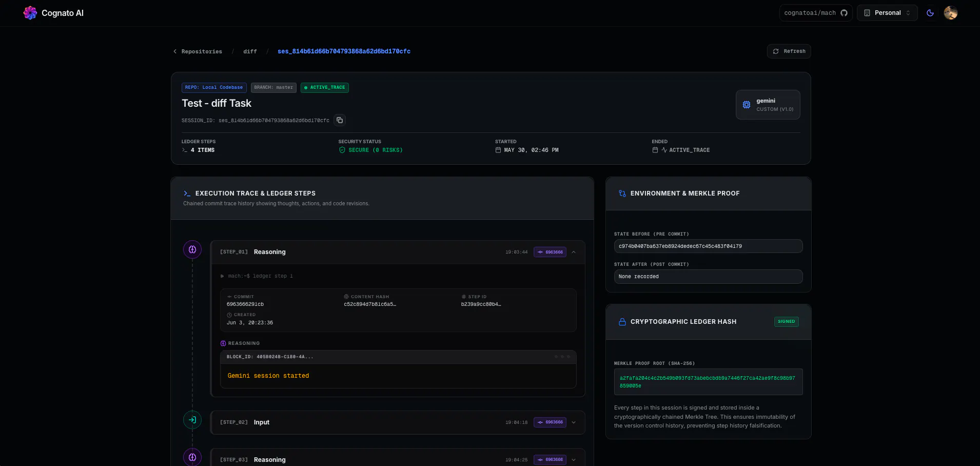Expand the STEP_02 Input entry
The image size is (980, 466).
(x=574, y=422)
